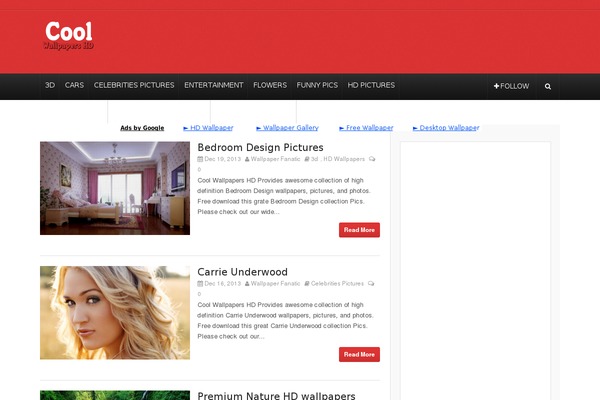
Task: Open the 3D menu category
Action: [x=50, y=85]
